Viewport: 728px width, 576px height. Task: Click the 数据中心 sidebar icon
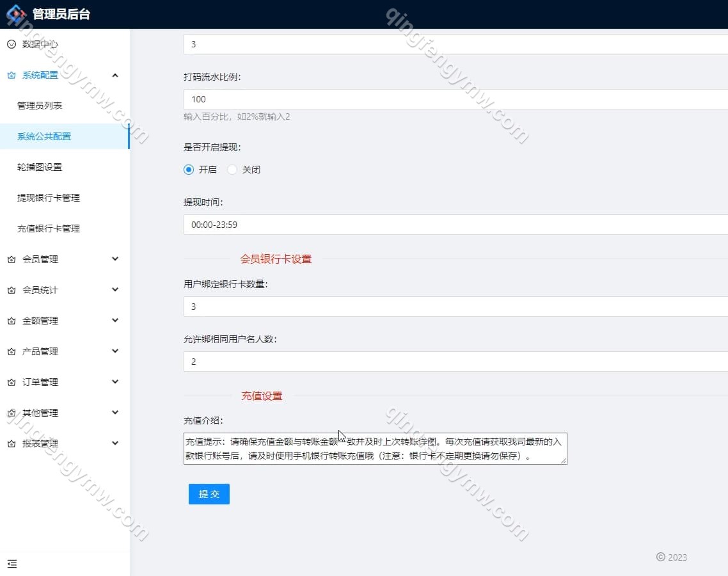(11, 44)
